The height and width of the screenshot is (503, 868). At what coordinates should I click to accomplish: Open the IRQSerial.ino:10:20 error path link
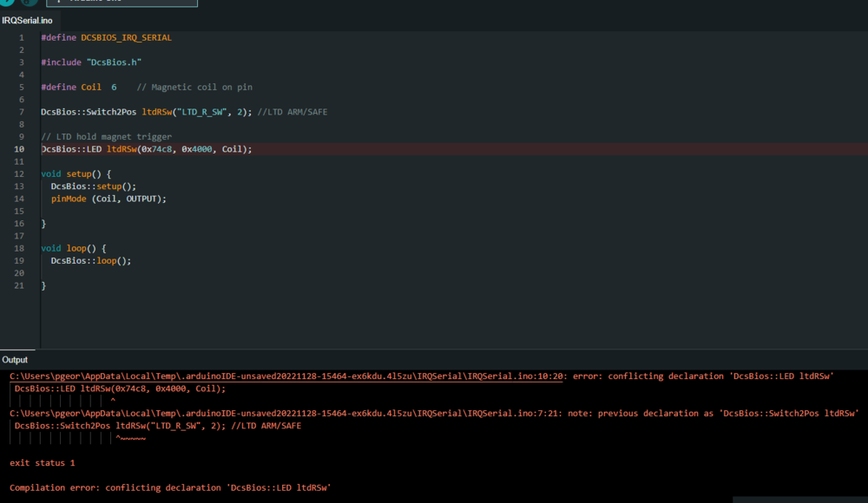pos(287,376)
